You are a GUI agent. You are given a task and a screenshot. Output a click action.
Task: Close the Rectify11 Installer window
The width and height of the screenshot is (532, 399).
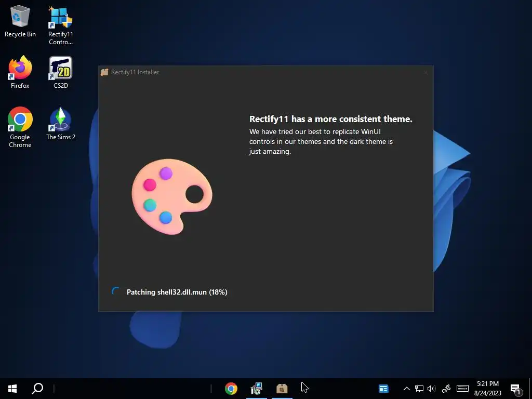pyautogui.click(x=425, y=72)
